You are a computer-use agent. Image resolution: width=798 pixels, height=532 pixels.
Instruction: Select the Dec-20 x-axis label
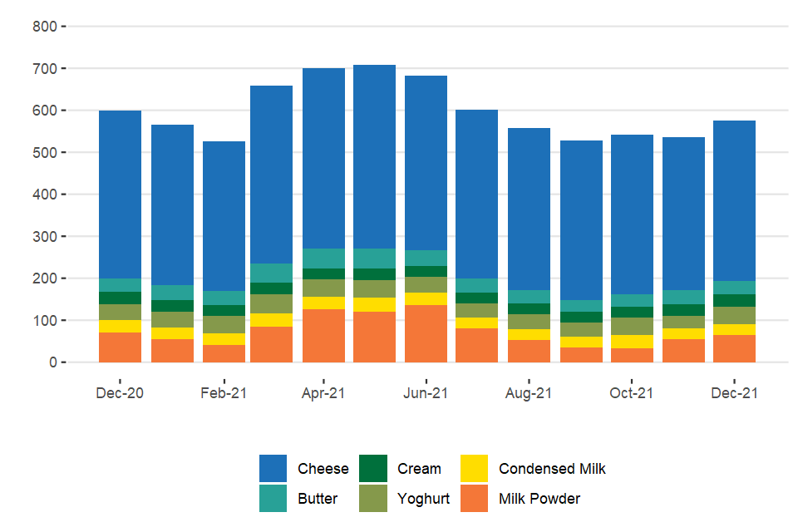point(120,393)
